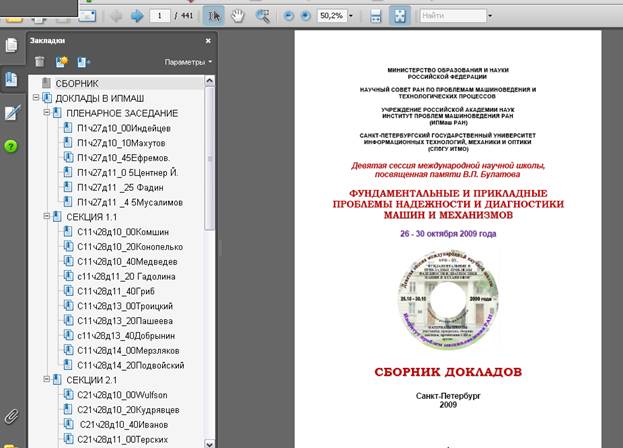The image size is (623, 448).
Task: Choose the Marquee zoom tool
Action: click(x=263, y=16)
